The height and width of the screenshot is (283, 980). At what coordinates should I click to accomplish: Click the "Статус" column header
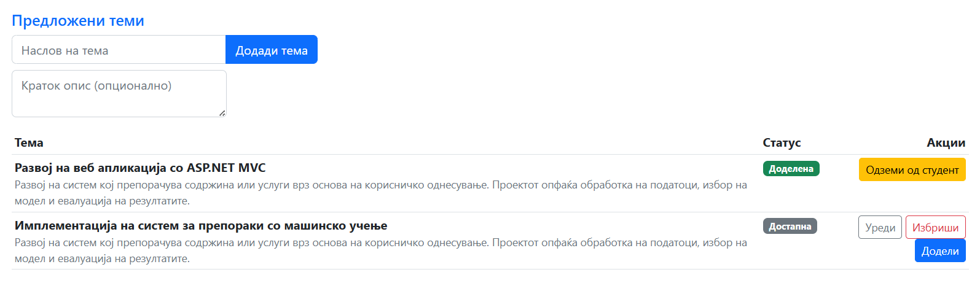coord(782,143)
